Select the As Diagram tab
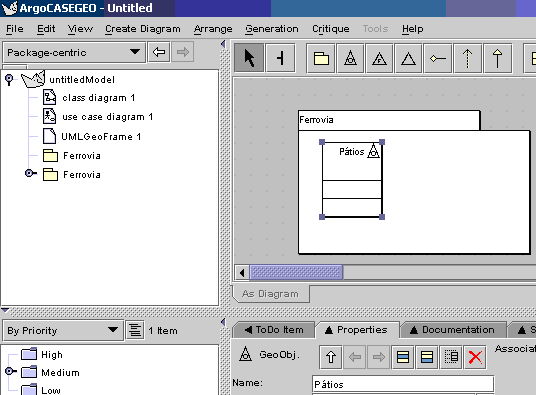This screenshot has height=395, width=536. tap(270, 294)
